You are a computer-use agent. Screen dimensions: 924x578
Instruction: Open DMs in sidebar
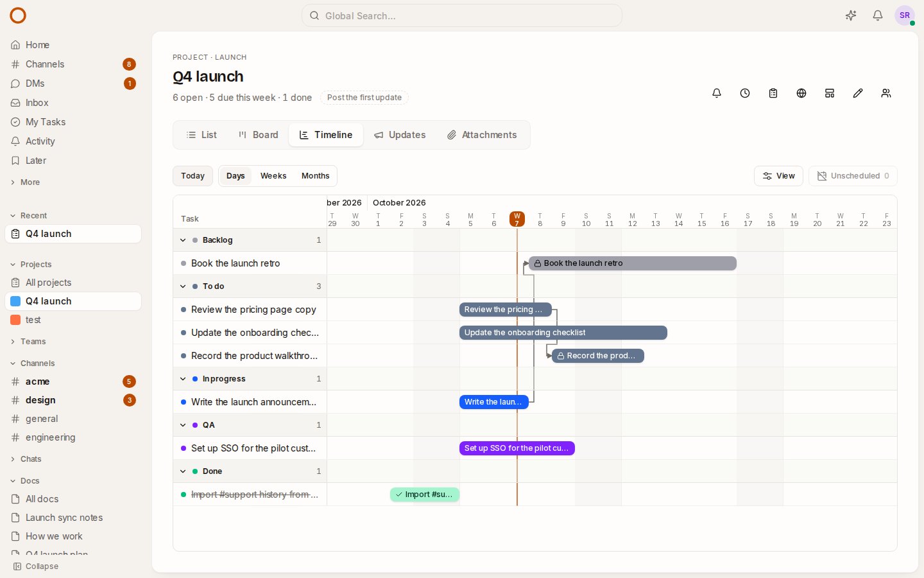(x=73, y=83)
